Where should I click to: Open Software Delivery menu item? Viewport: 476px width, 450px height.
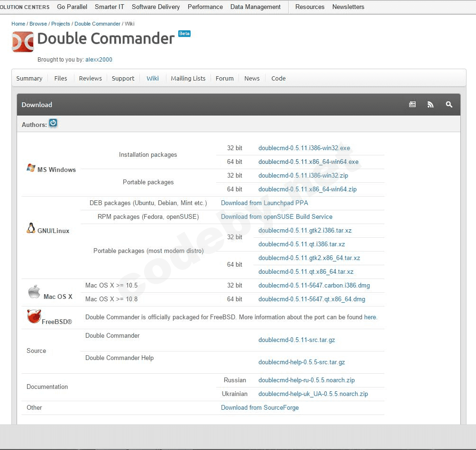[x=156, y=7]
